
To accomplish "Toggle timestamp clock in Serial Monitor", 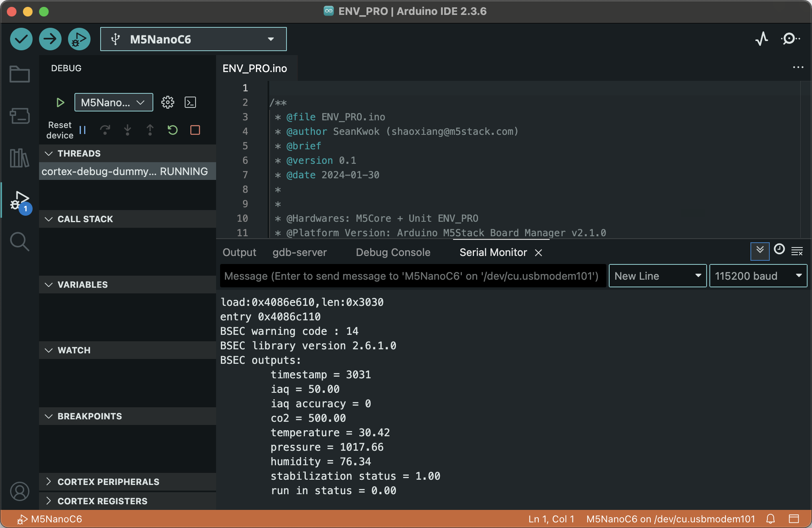I will [x=779, y=250].
